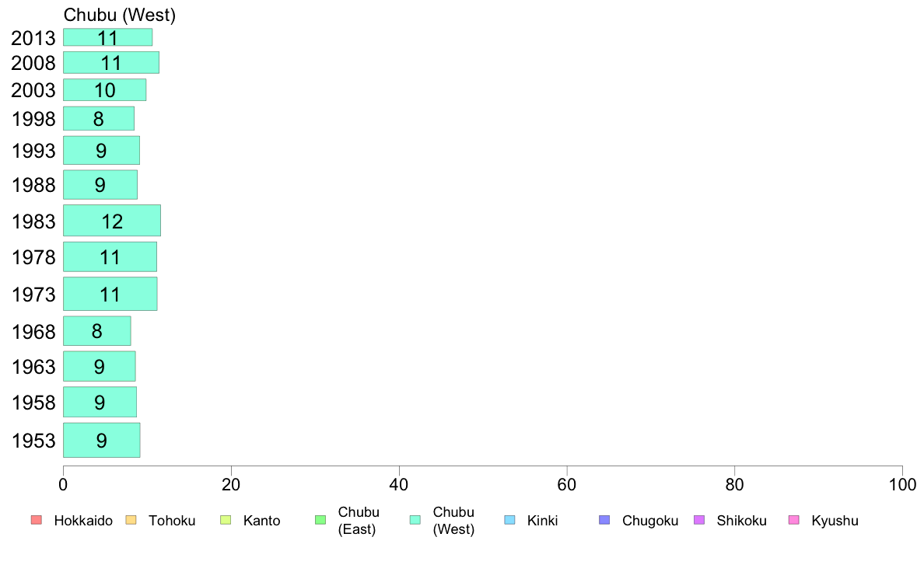The width and height of the screenshot is (924, 572).
Task: Click the 100 tick on x-axis
Action: coord(902,485)
